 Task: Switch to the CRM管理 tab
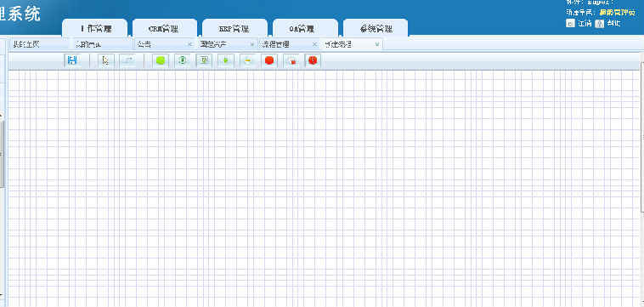point(164,28)
